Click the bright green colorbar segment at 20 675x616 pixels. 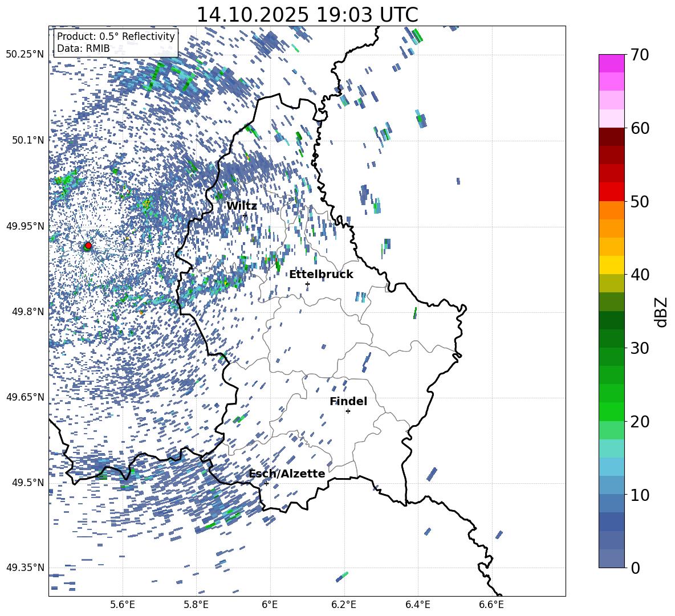(611, 411)
